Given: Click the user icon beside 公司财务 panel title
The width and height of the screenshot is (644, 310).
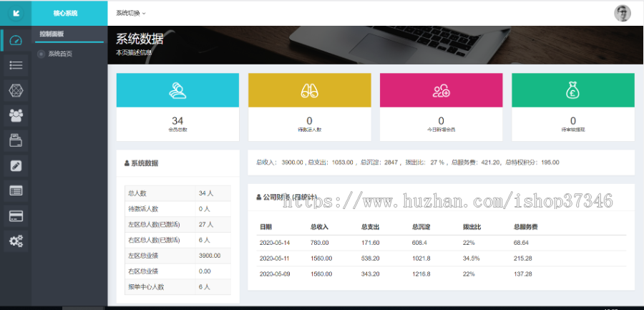Looking at the screenshot, I should [259, 198].
